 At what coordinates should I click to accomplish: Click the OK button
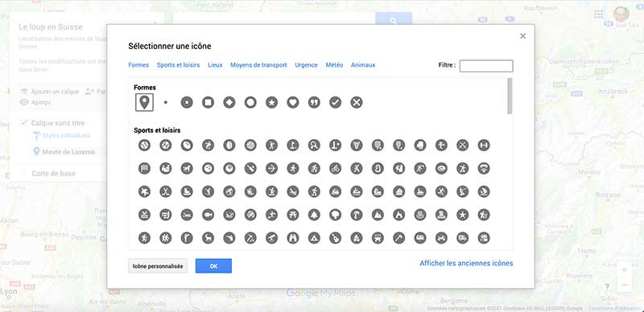tap(213, 266)
